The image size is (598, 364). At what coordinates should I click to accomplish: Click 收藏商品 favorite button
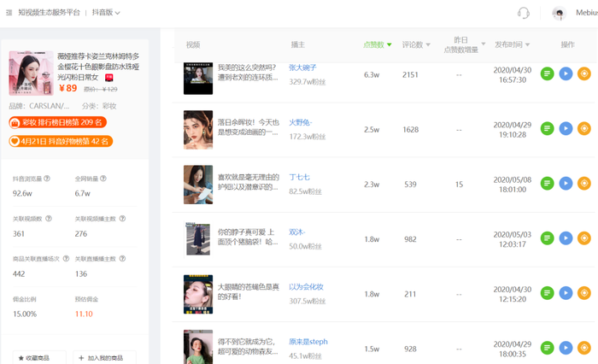click(39, 357)
